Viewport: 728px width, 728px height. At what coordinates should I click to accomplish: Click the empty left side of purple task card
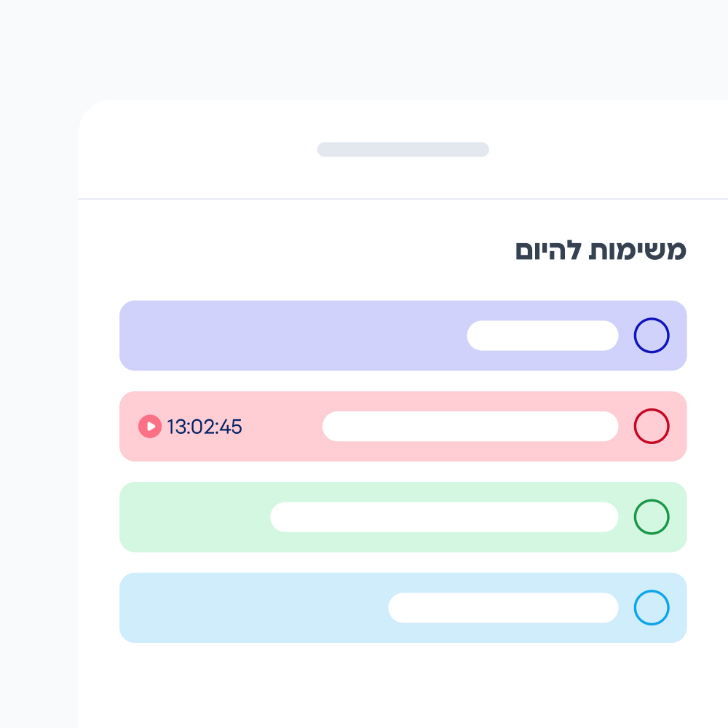click(x=291, y=336)
